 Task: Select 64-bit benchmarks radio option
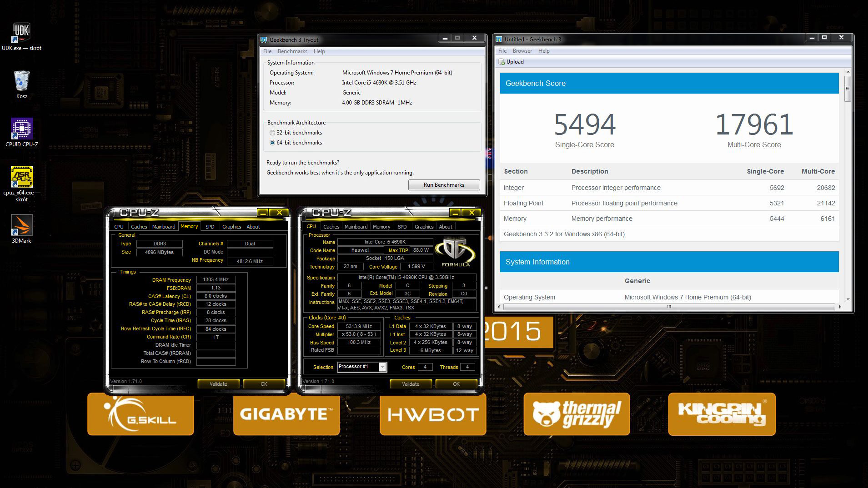(x=272, y=143)
